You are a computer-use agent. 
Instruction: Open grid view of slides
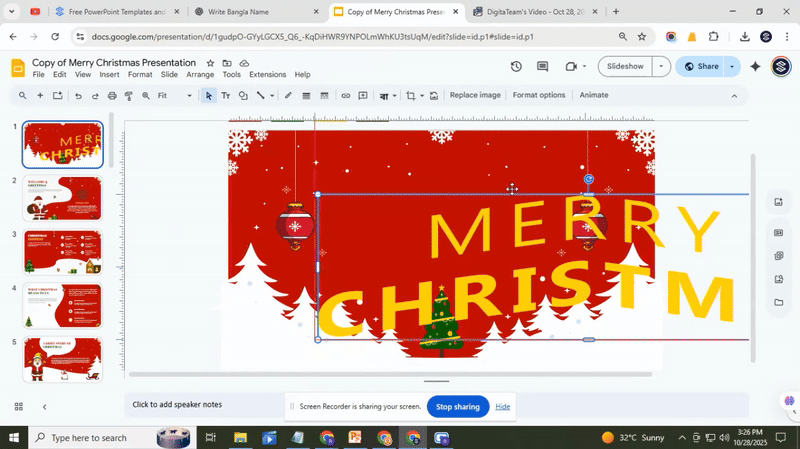18,406
